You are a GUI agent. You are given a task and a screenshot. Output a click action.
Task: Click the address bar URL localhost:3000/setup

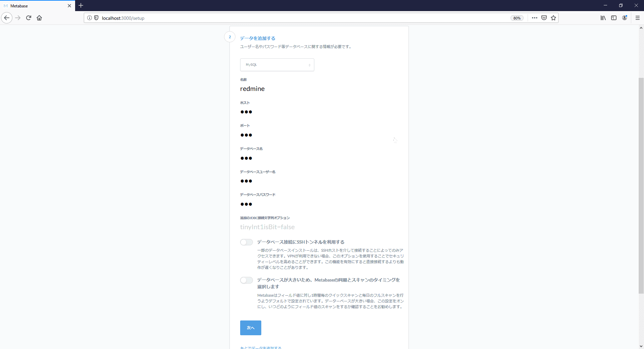pos(123,18)
